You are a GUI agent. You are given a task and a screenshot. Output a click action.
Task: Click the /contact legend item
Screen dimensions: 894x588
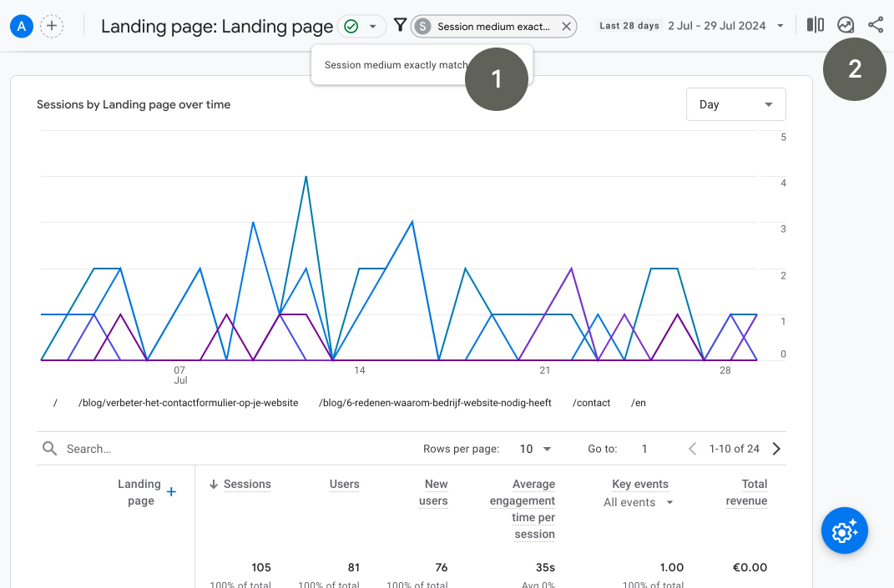(591, 403)
